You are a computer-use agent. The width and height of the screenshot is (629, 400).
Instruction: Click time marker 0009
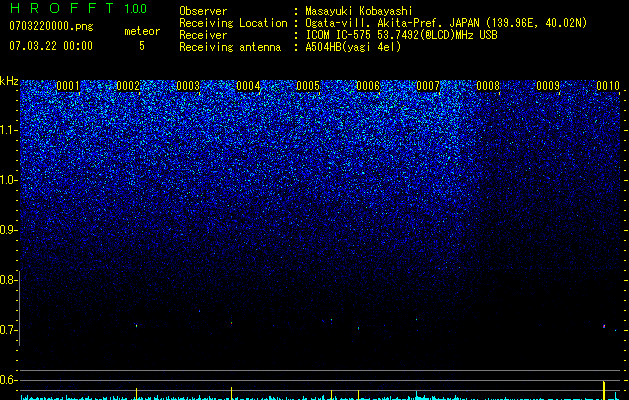[x=548, y=86]
